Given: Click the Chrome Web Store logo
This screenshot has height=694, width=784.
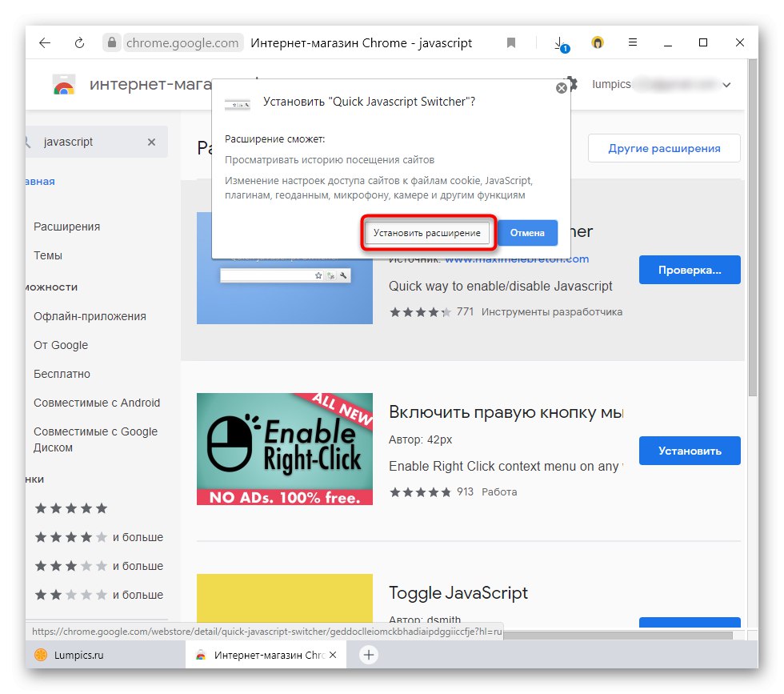Looking at the screenshot, I should coord(63,85).
